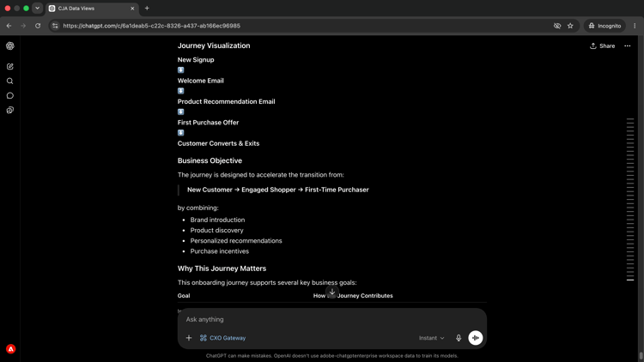Image resolution: width=644 pixels, height=362 pixels.
Task: Select the CJA Data Views tab
Action: click(91, 9)
